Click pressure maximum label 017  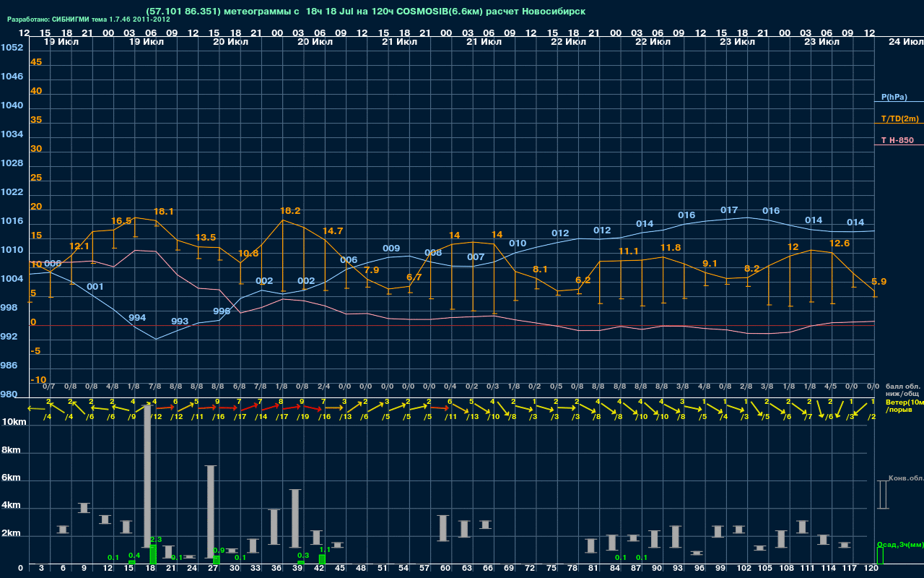coord(729,210)
